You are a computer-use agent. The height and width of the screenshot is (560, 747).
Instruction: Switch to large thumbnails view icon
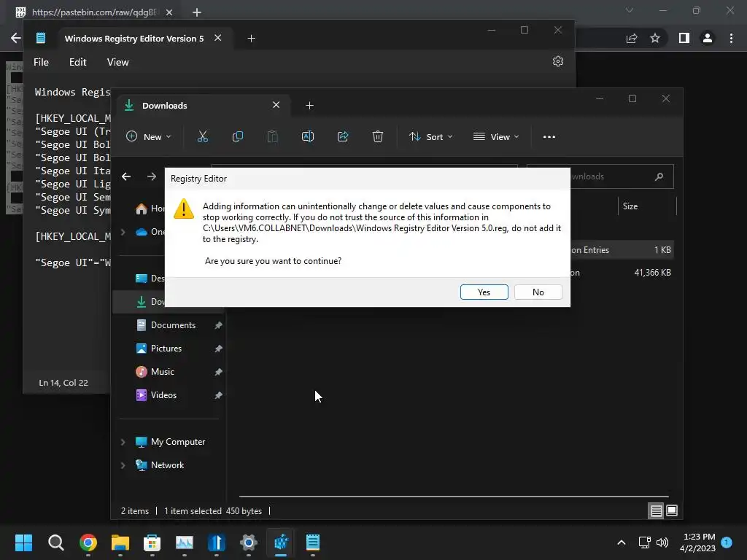pyautogui.click(x=672, y=511)
